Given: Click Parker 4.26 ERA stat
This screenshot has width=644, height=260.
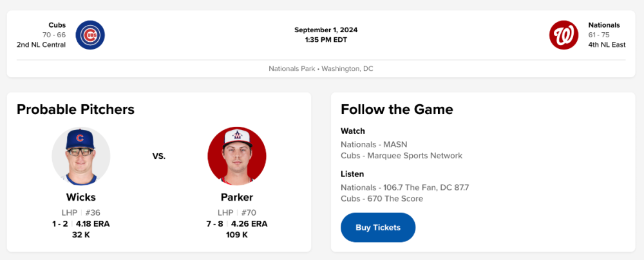Looking at the screenshot, I should [249, 224].
